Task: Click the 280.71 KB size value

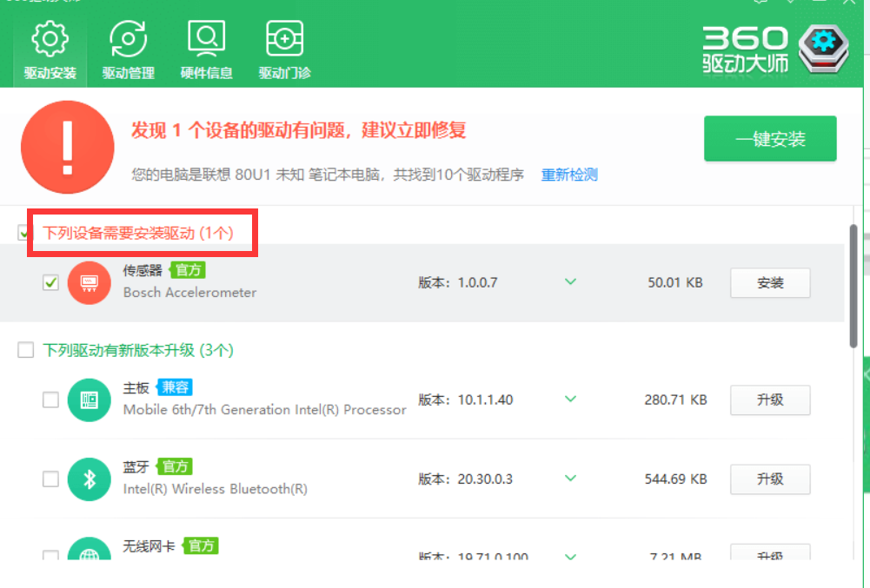Action: click(676, 400)
